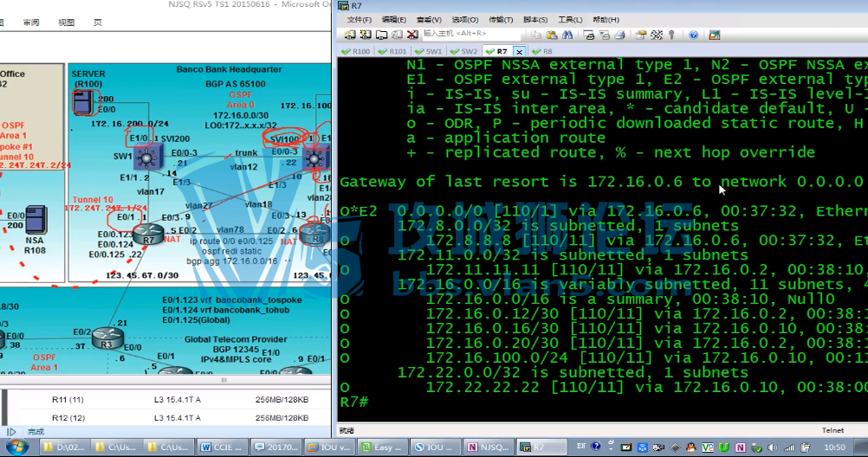Open the 审阅 tab in the OneNote window

pos(31,23)
